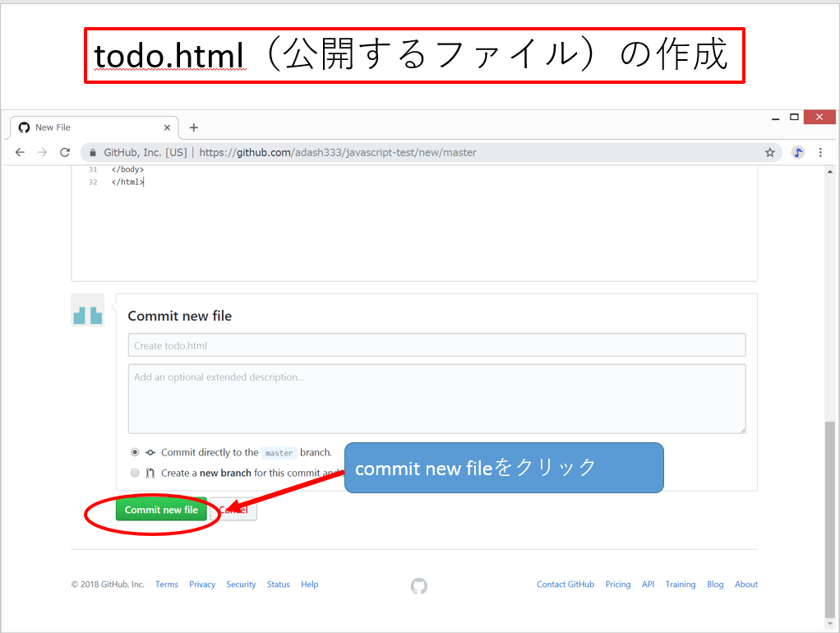Screen dimensions: 840x633
Task: Reload the page with refresh icon
Action: tap(65, 152)
